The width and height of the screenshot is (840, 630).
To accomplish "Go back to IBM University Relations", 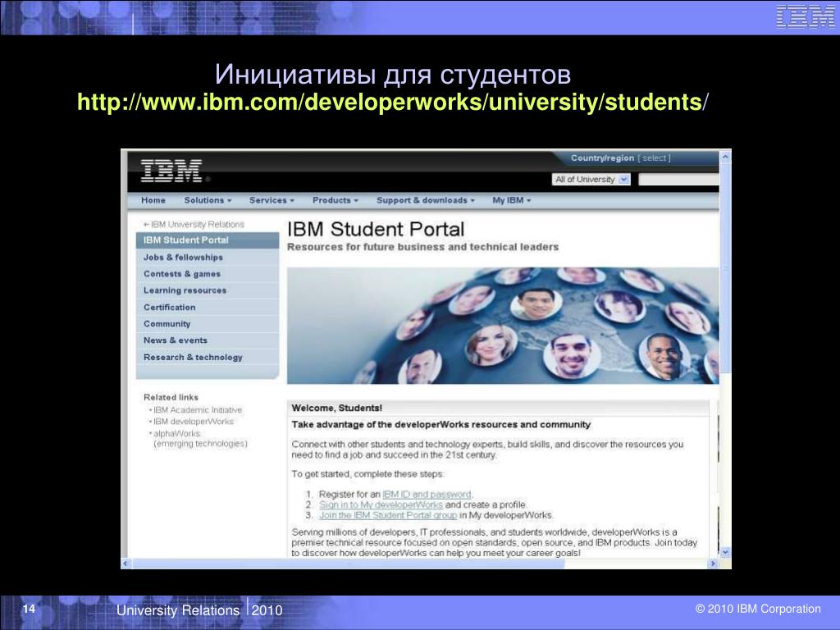I will pos(194,225).
